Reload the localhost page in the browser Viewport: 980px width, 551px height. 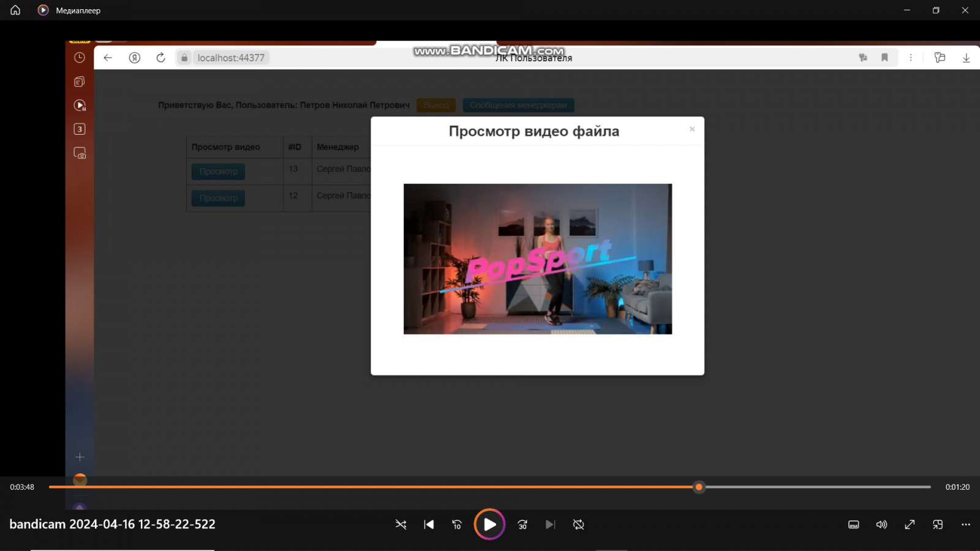tap(160, 58)
